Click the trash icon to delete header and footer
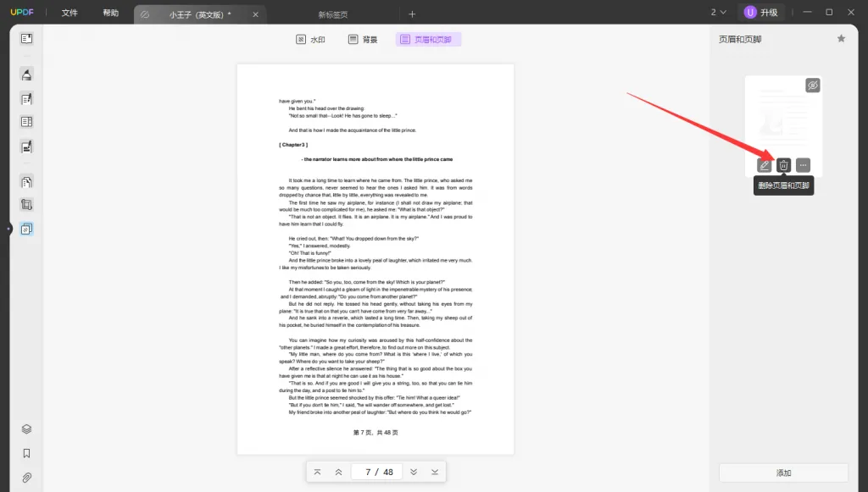 click(783, 165)
